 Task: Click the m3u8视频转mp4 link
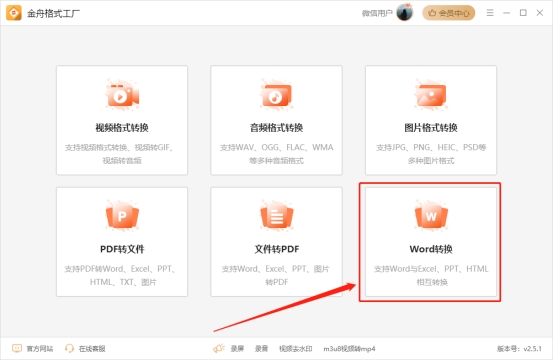pos(349,349)
